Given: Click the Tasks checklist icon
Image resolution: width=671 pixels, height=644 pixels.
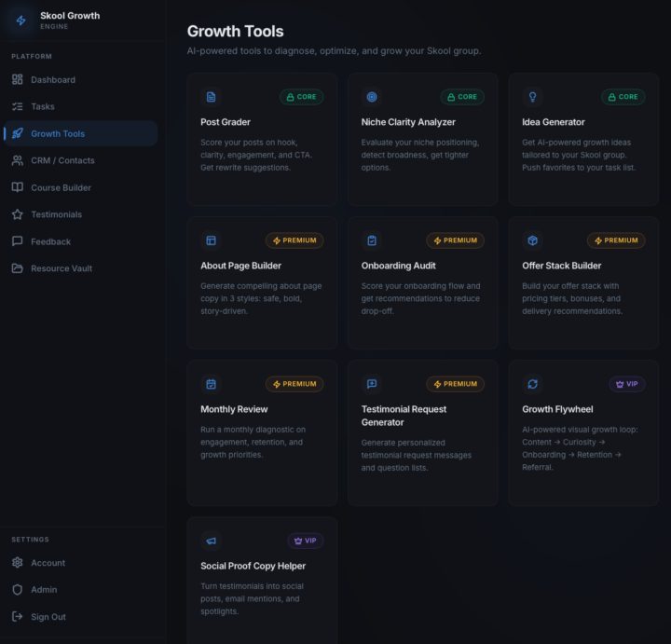Looking at the screenshot, I should (x=17, y=106).
